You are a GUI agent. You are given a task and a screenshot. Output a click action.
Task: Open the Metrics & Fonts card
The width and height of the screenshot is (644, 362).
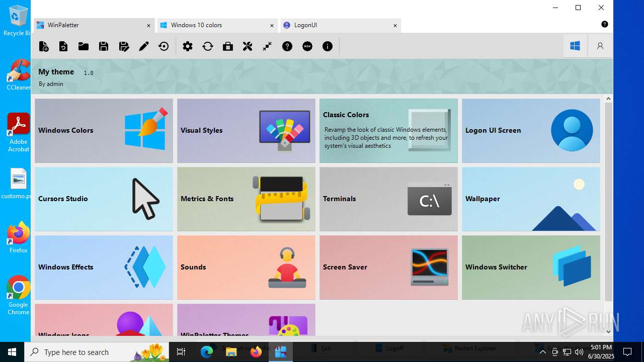point(246,199)
